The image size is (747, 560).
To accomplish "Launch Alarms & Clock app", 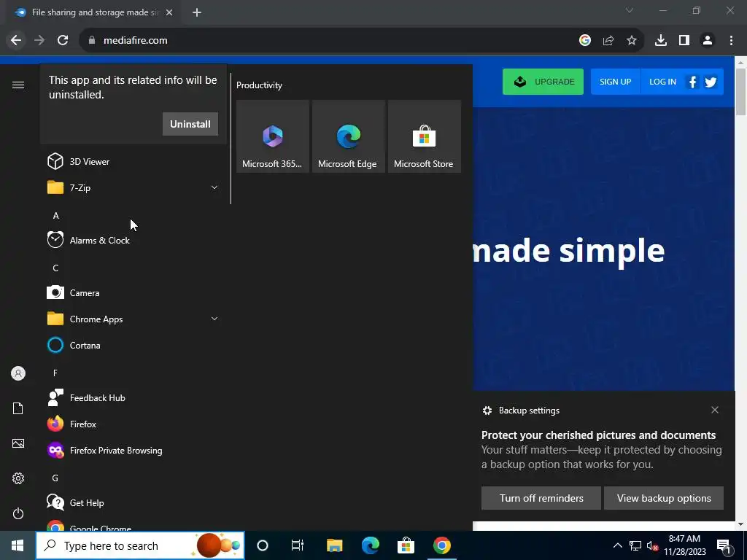I will (133, 240).
